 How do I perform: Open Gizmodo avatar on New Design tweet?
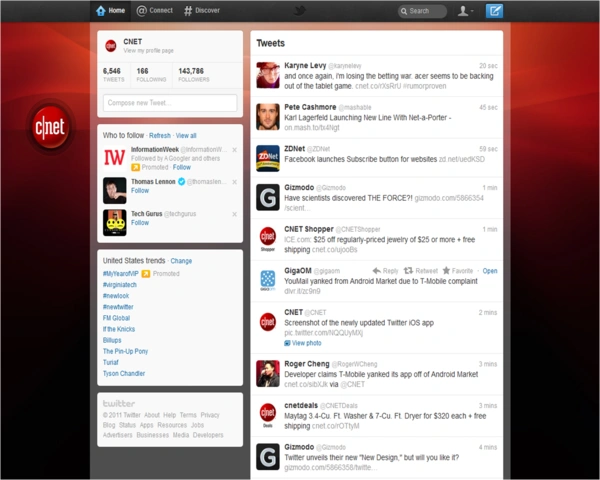(x=267, y=457)
